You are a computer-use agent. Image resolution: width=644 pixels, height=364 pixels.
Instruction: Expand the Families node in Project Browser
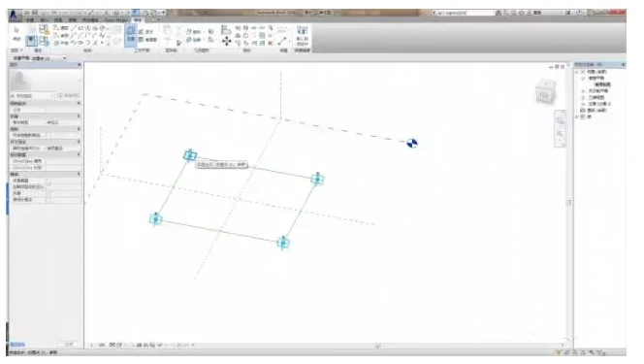point(577,116)
